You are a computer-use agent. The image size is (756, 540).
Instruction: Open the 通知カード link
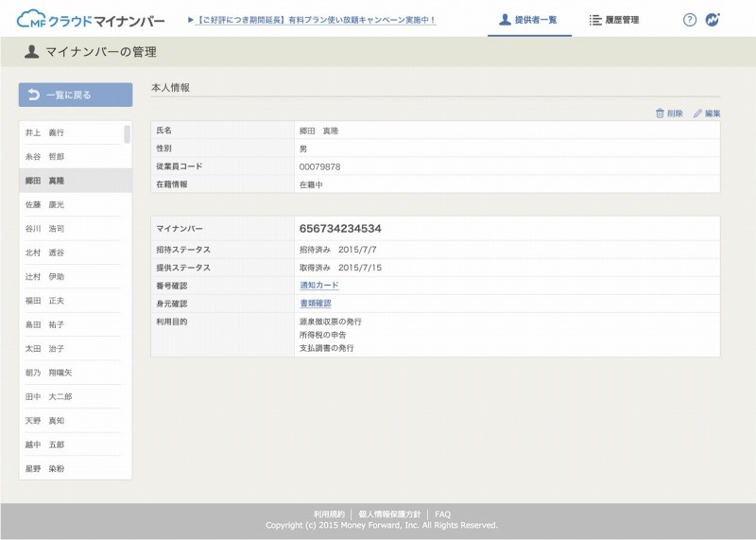[319, 286]
